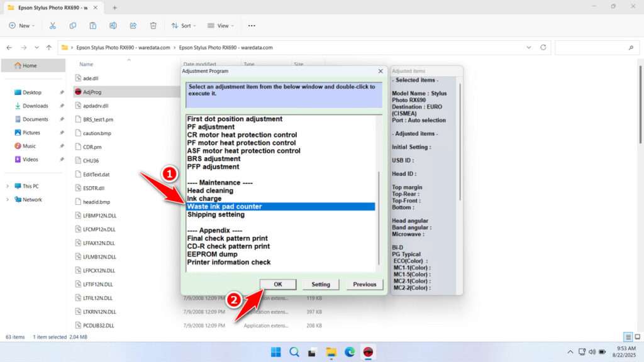Expand Network tree node
Screen dimensions: 644x362
click(x=8, y=200)
